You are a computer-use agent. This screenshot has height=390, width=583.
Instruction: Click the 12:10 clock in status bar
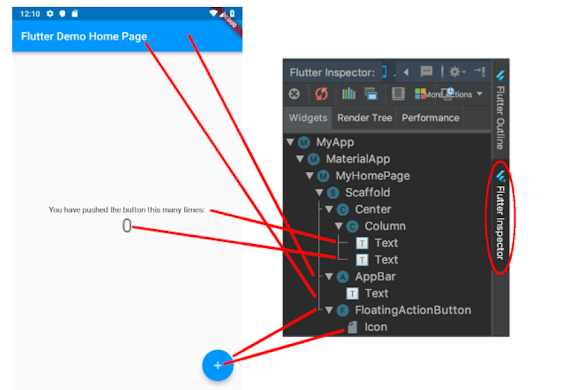[x=30, y=14]
